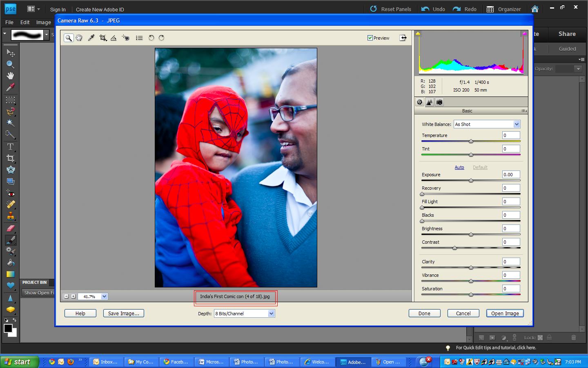Viewport: 588px width, 368px height.
Task: Select Horizontal Type tool in toolbox
Action: [11, 147]
